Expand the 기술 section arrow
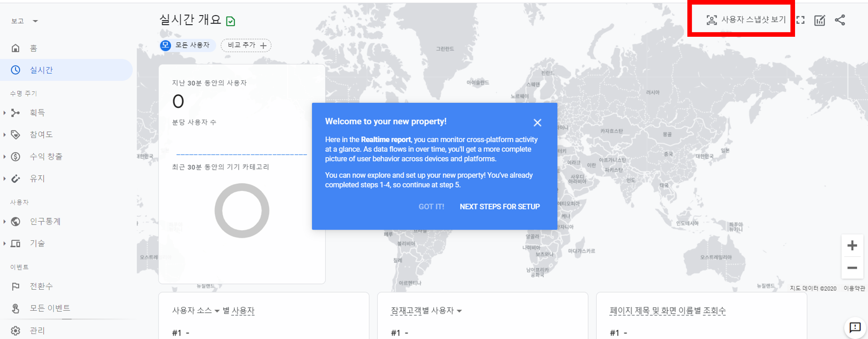 5,243
